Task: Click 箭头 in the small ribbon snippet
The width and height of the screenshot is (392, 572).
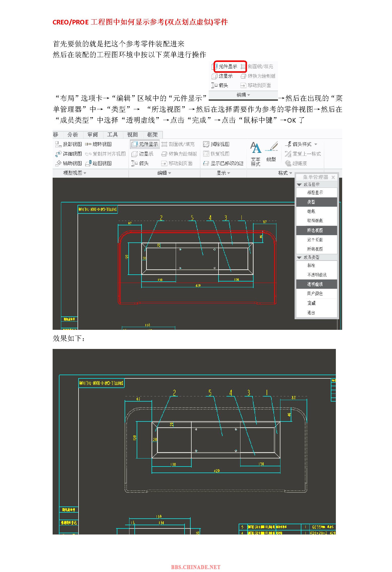Action: (220, 85)
